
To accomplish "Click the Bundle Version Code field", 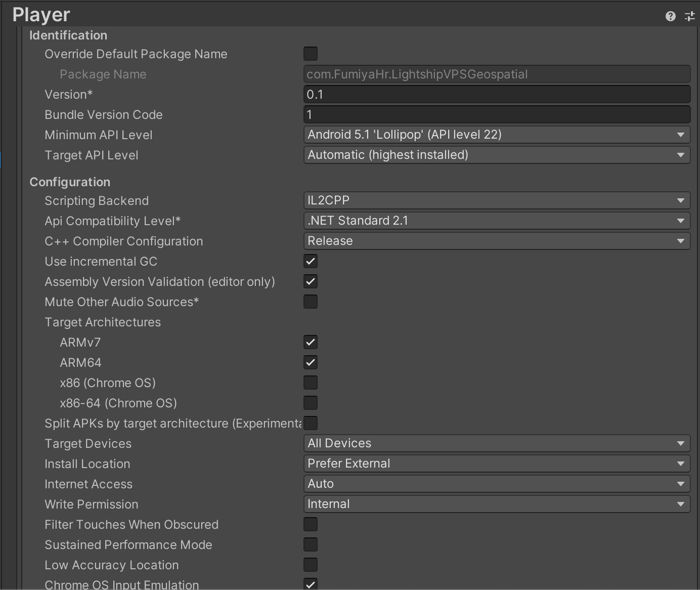I will click(x=497, y=114).
